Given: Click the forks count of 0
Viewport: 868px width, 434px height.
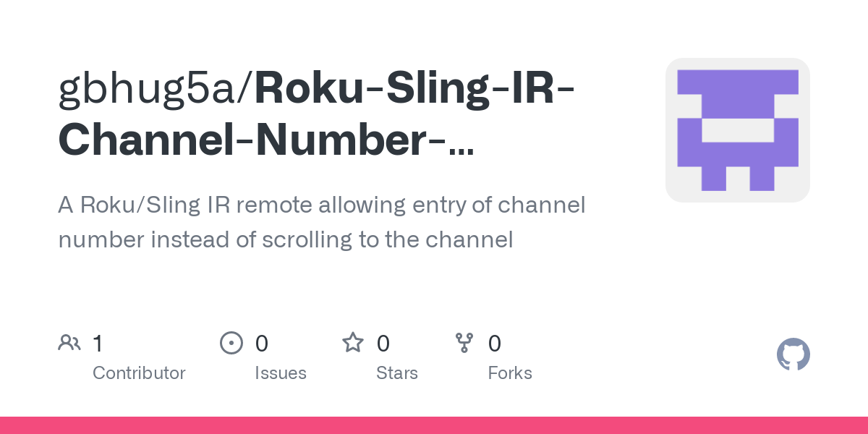Looking at the screenshot, I should [x=494, y=344].
